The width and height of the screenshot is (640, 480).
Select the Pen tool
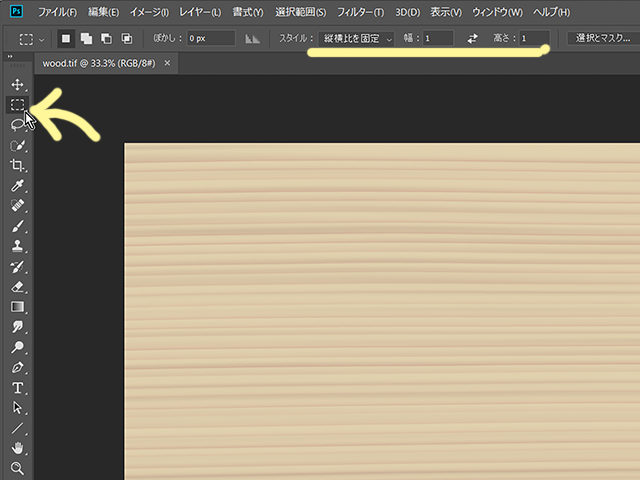pyautogui.click(x=17, y=367)
